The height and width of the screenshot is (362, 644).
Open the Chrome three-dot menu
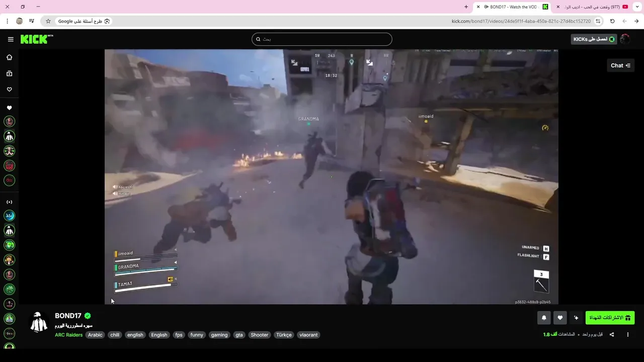click(7, 21)
